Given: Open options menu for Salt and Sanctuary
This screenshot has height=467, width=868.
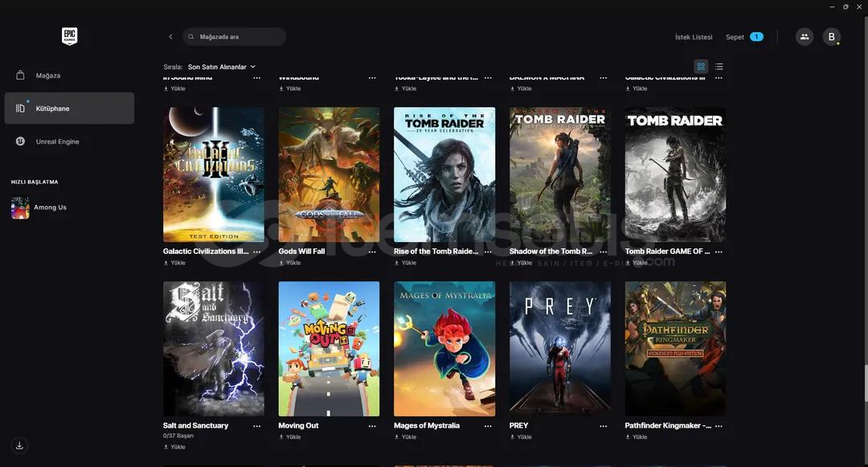Looking at the screenshot, I should (257, 426).
